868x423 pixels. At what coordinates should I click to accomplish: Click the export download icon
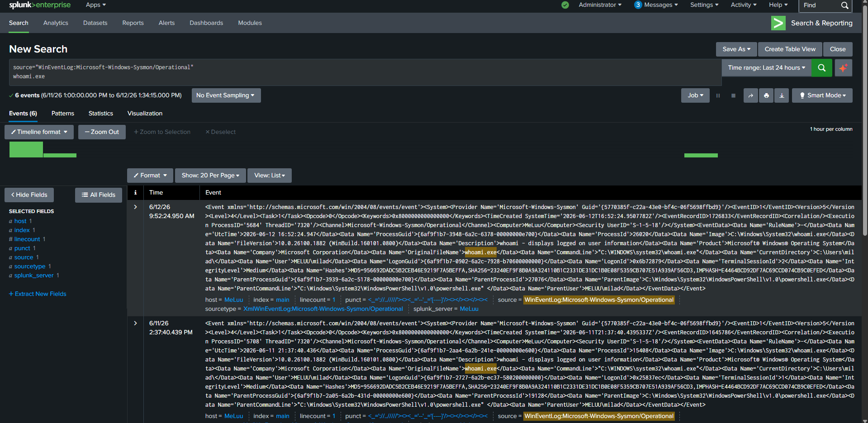[x=782, y=95]
